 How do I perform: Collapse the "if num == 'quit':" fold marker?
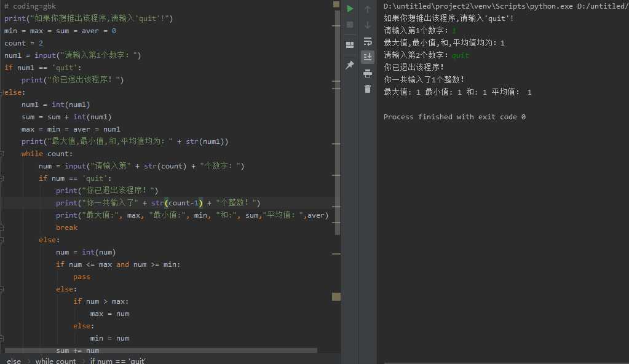2,178
